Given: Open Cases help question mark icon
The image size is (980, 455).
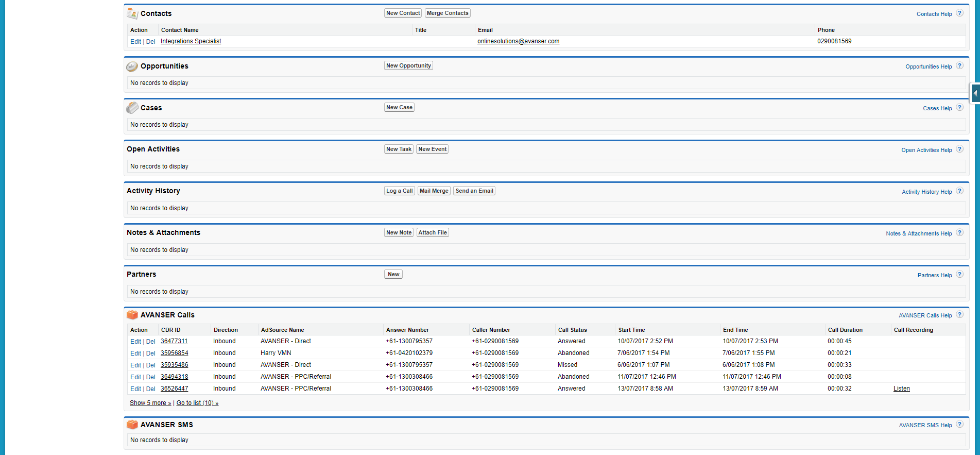Looking at the screenshot, I should [x=959, y=108].
